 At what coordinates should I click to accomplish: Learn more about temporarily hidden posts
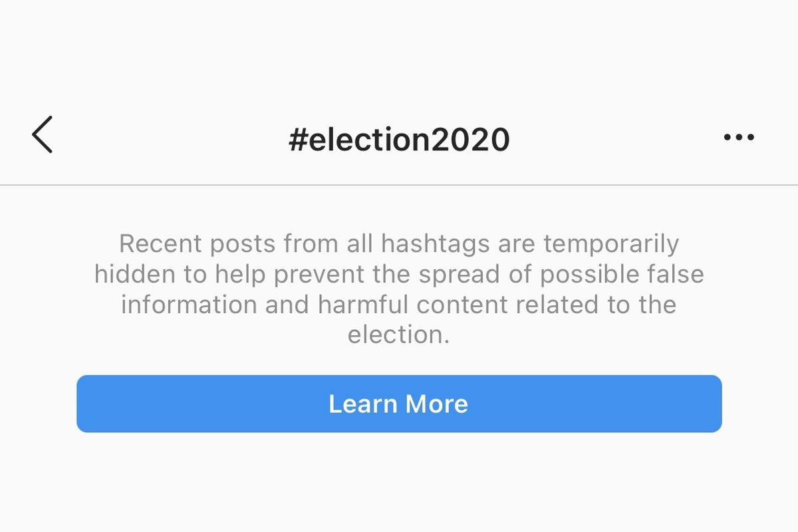[x=399, y=404]
